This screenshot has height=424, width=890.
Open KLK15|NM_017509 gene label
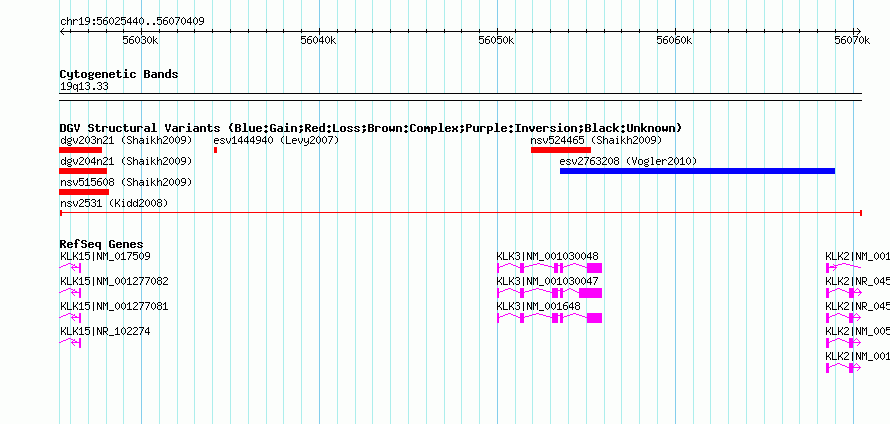tap(106, 256)
